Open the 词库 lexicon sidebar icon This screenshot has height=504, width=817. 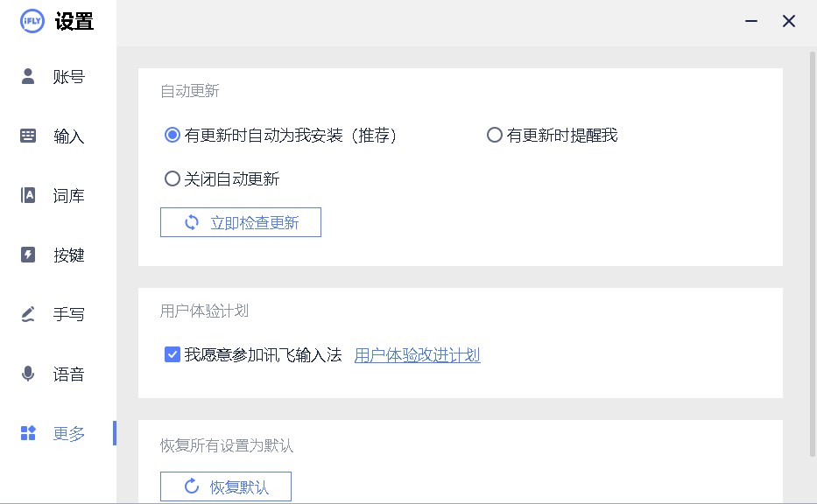tap(27, 195)
